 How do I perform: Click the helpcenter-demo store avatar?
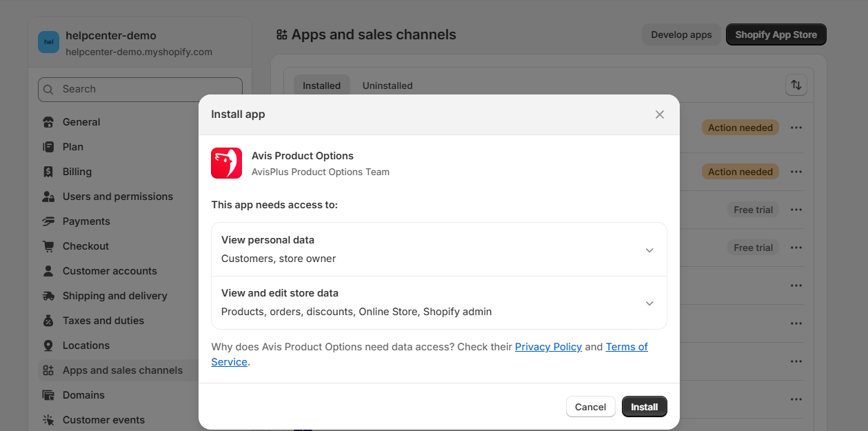coord(48,42)
